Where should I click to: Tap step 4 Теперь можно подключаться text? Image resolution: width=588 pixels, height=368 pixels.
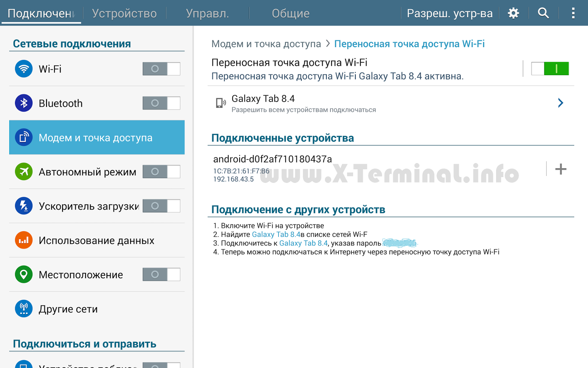[x=356, y=252]
